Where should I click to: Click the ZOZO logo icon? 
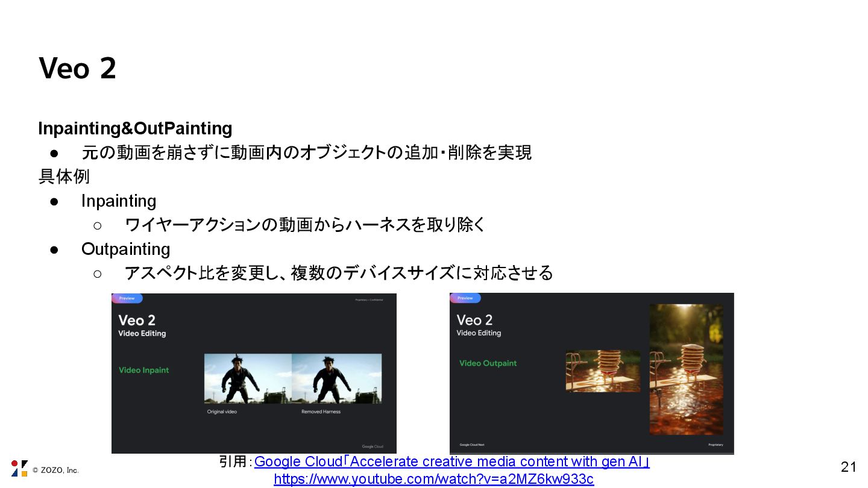pos(19,469)
